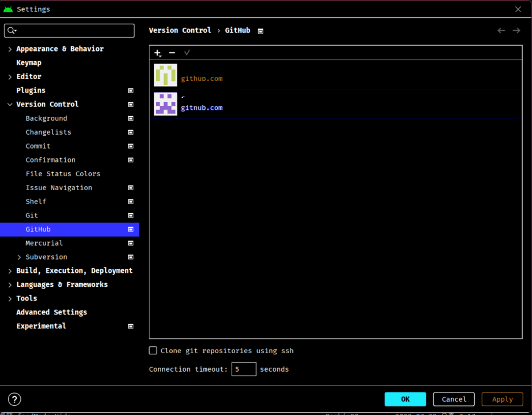Open Confirmation settings page
Image resolution: width=532 pixels, height=415 pixels.
[x=51, y=160]
